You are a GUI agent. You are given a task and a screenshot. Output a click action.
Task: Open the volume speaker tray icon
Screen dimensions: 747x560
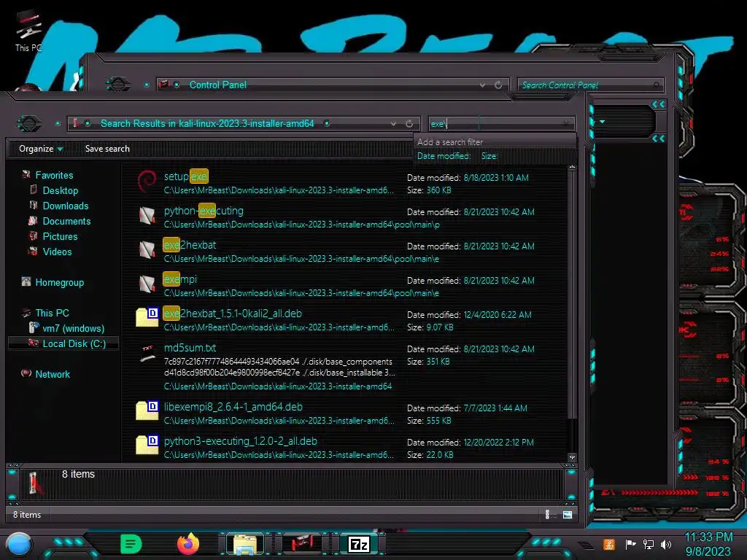[665, 544]
